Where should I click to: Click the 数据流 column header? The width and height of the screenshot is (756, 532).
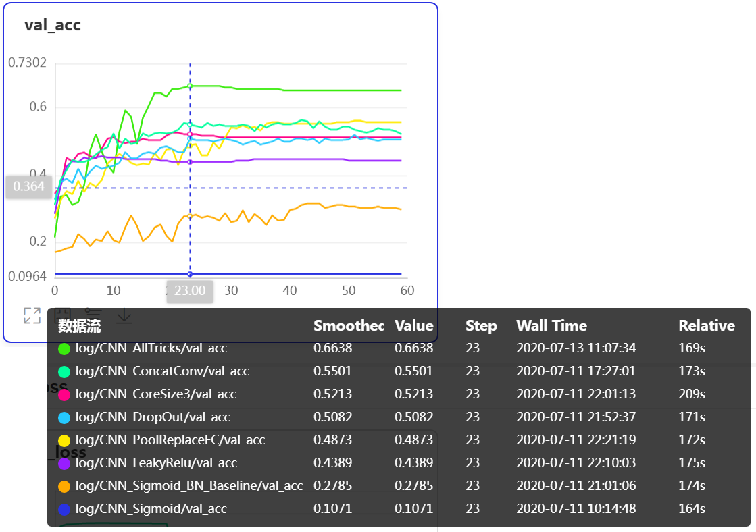80,326
